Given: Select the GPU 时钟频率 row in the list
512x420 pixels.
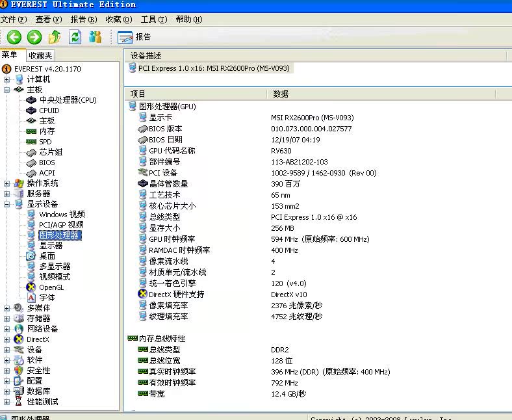Looking at the screenshot, I should 172,239.
